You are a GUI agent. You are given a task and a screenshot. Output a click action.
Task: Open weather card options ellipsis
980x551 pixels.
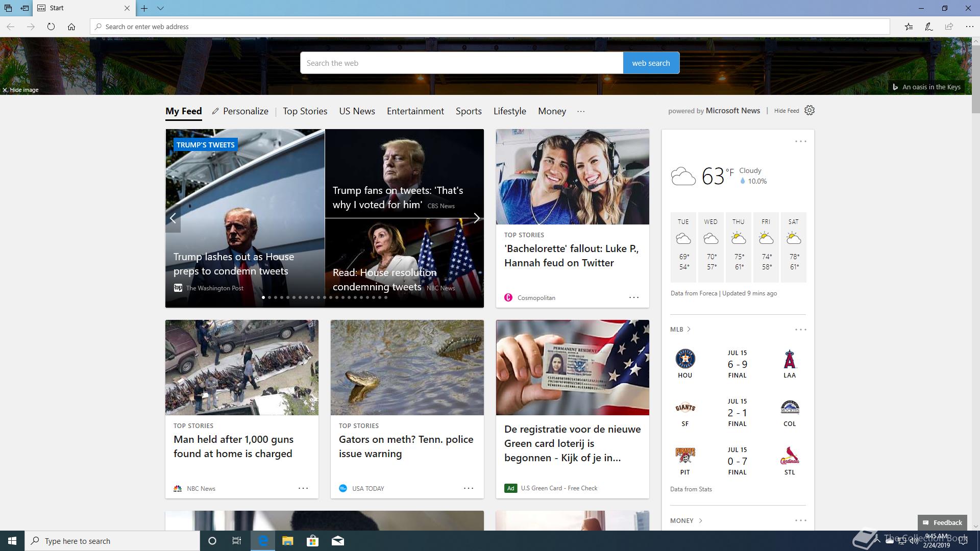(800, 141)
